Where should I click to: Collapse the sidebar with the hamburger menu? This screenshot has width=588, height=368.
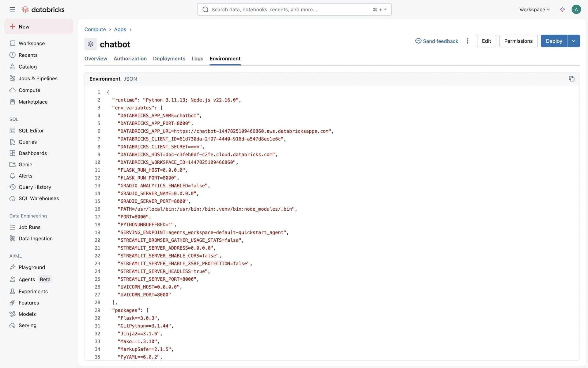12,10
